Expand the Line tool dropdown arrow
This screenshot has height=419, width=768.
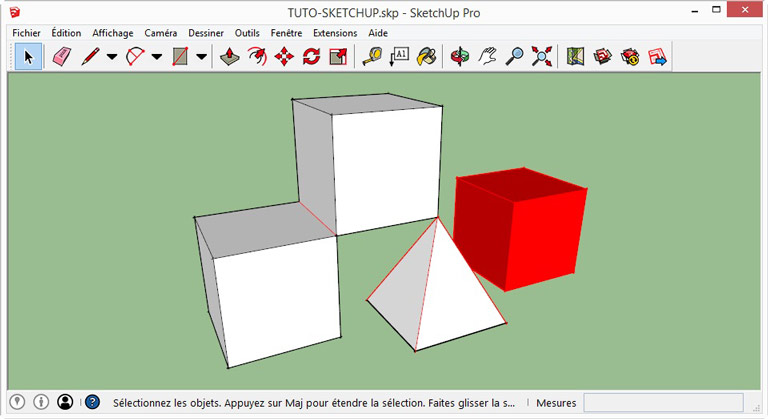[112, 57]
